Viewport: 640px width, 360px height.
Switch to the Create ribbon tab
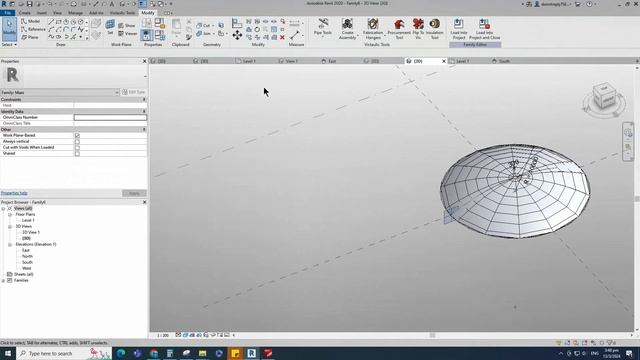click(x=24, y=13)
